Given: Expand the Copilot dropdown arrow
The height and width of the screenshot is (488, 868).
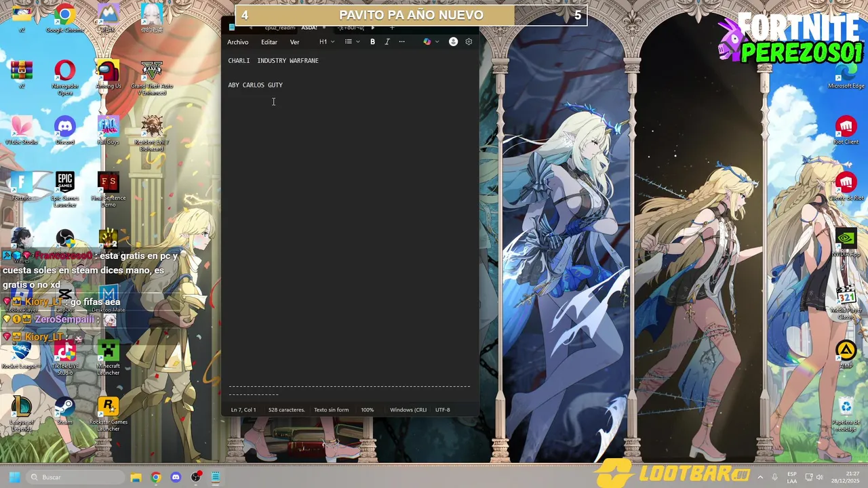Looking at the screenshot, I should click(x=437, y=42).
